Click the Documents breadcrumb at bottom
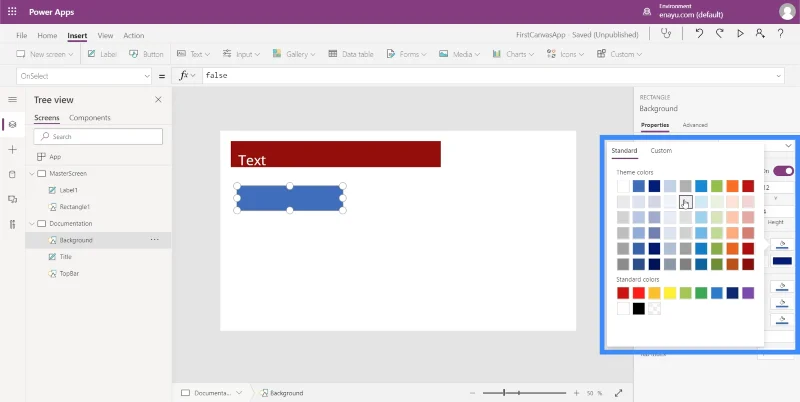800x402 pixels. [211, 393]
